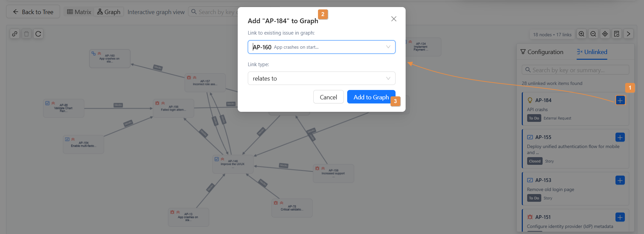Add AP-151 with plus icon
Screen dimensions: 644x234
(x=620, y=217)
